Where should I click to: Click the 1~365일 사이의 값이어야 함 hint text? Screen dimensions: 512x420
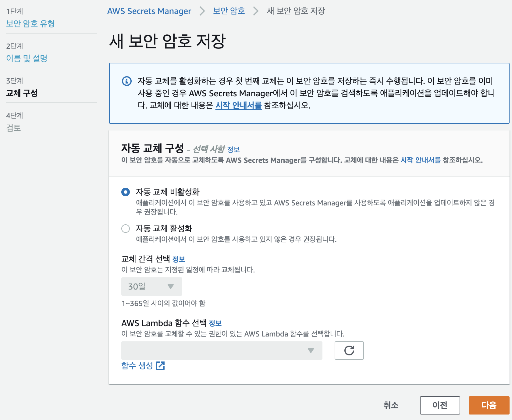163,303
